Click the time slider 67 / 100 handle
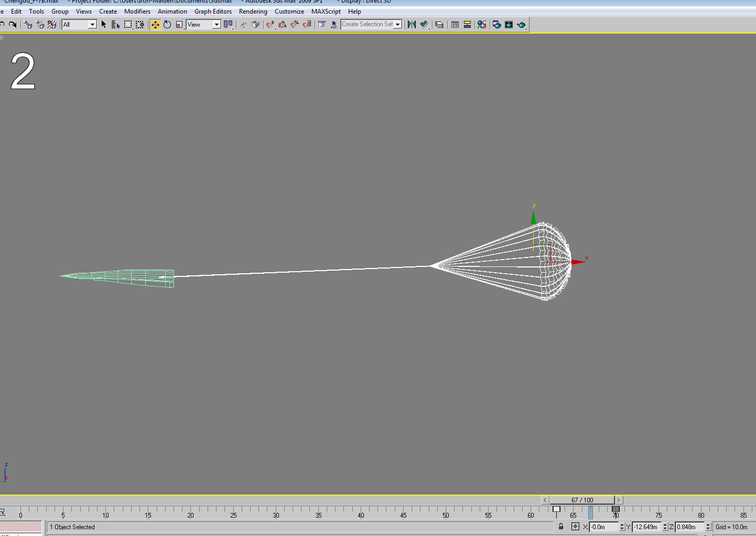Image resolution: width=756 pixels, height=536 pixels. coord(582,500)
